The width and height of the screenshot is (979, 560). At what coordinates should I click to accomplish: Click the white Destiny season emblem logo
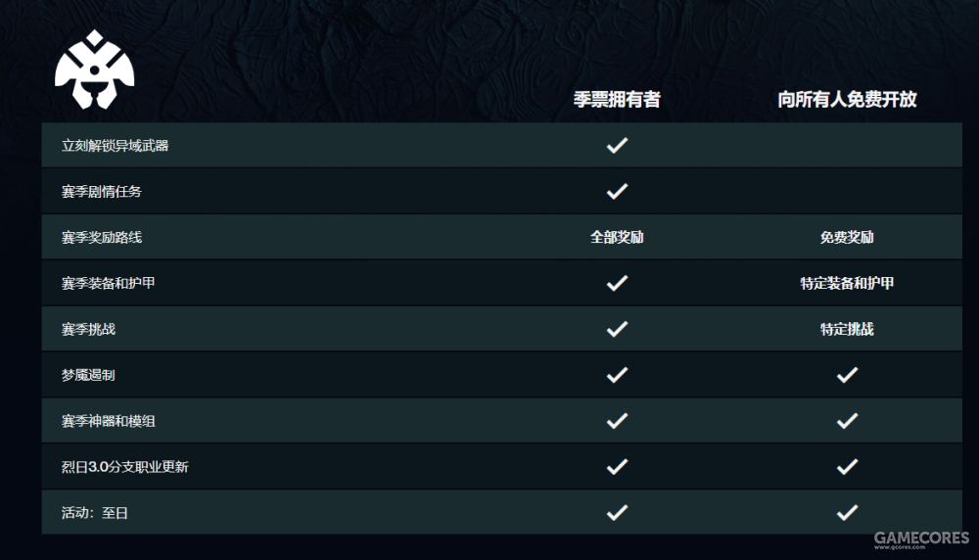click(x=94, y=70)
